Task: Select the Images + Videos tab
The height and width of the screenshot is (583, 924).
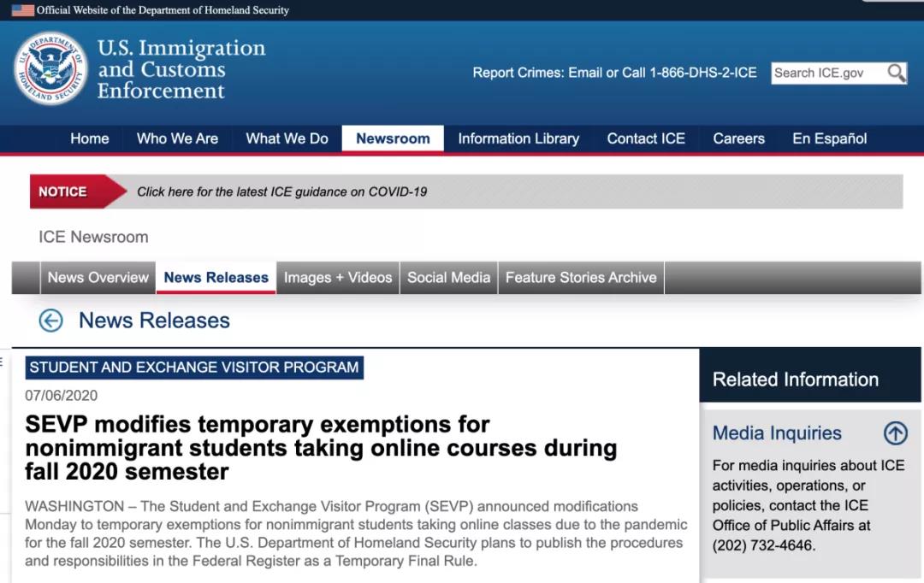Action: click(x=338, y=278)
